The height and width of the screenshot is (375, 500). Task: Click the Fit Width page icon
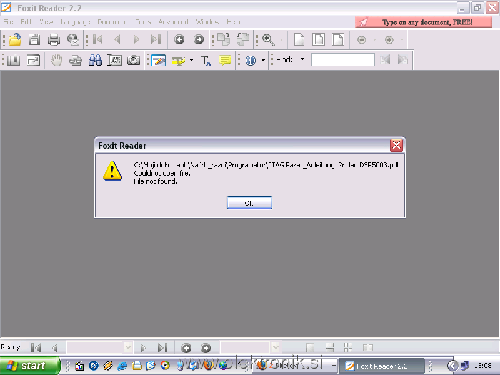click(x=338, y=40)
